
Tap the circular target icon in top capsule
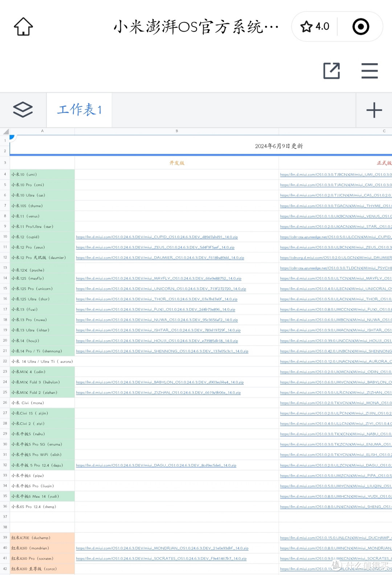coord(361,27)
